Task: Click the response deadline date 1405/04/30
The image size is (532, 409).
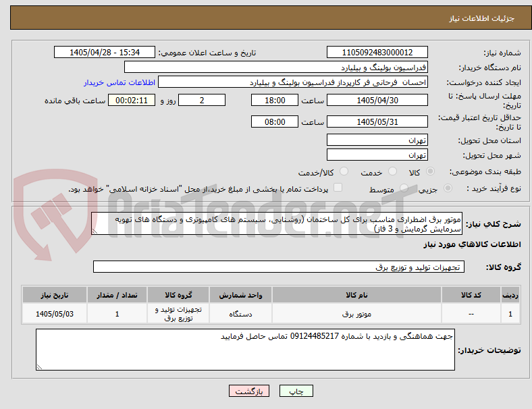Action: point(377,100)
